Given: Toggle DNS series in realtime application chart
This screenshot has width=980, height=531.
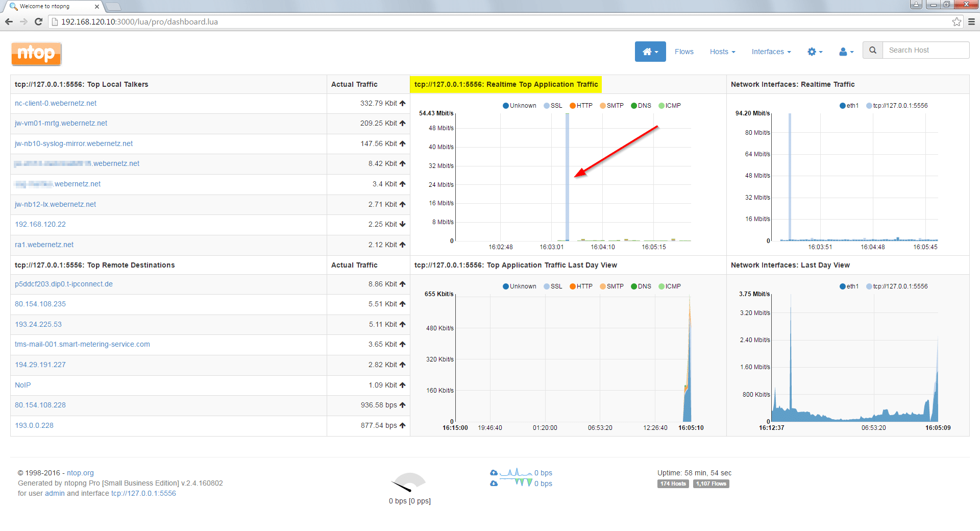Looking at the screenshot, I should tap(641, 106).
